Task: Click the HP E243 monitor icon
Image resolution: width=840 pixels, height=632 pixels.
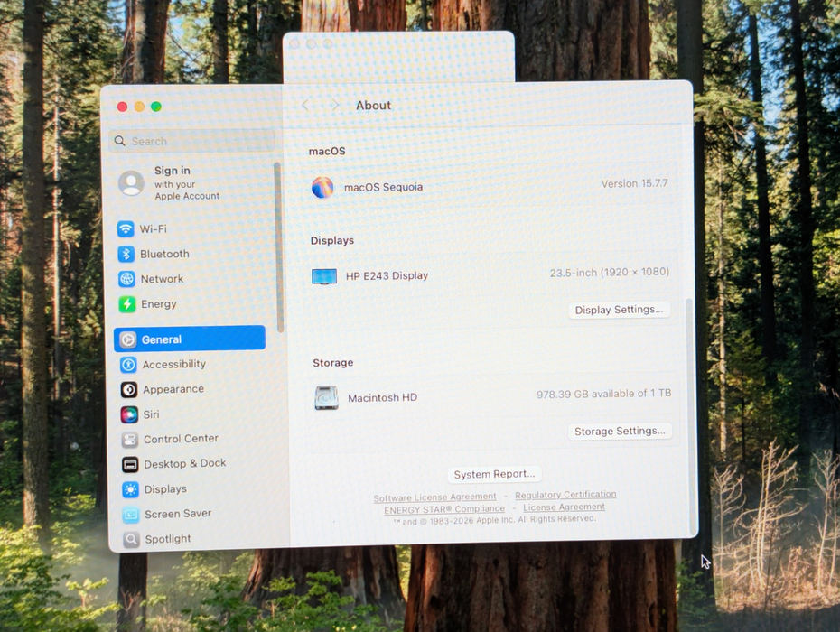Action: [324, 276]
